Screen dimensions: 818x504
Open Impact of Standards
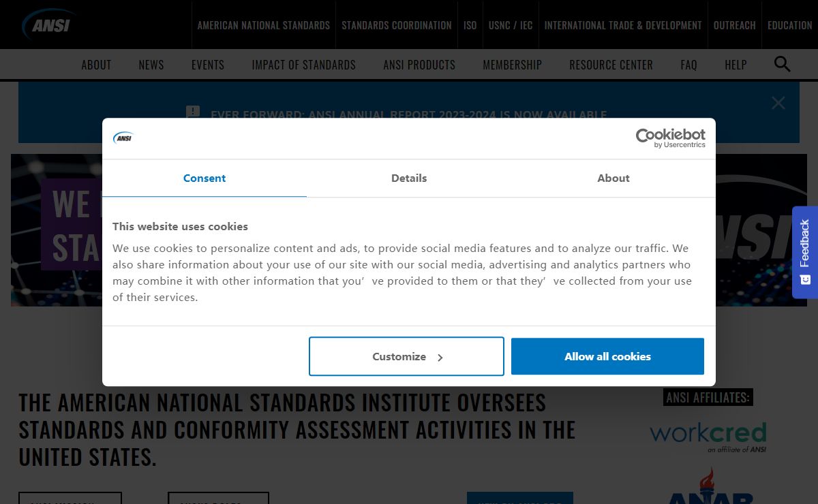pos(304,65)
